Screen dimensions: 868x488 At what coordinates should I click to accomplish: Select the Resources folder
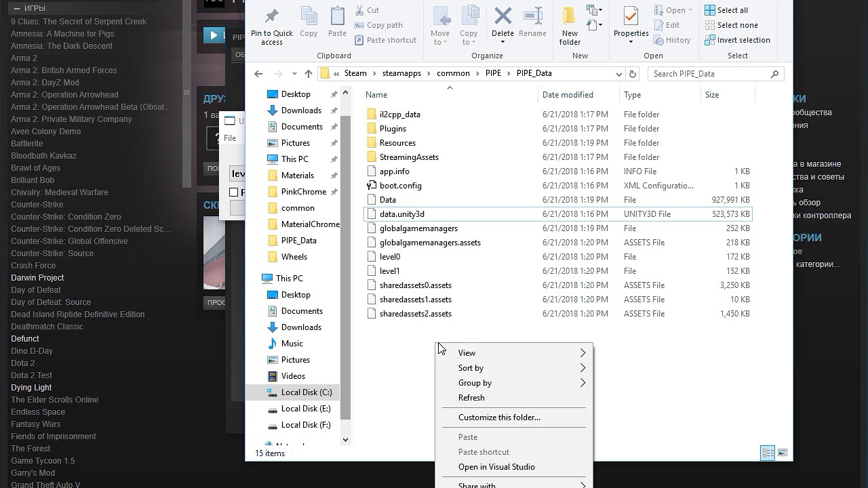click(397, 143)
